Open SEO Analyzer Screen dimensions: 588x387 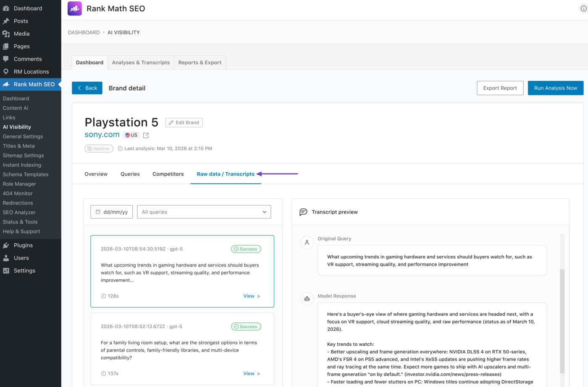click(19, 213)
